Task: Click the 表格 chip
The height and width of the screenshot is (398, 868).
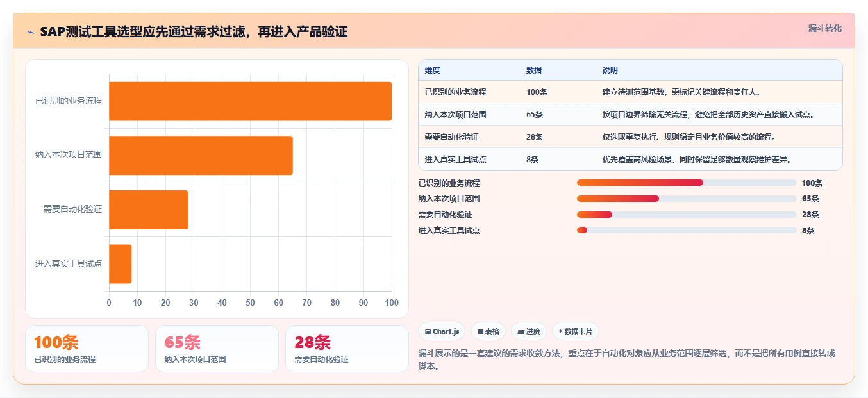Action: pyautogui.click(x=488, y=331)
